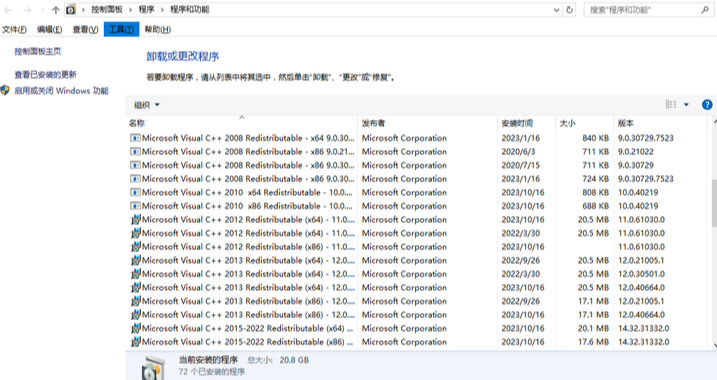The image size is (717, 380).
Task: Sort list by 版本 column header
Action: (x=661, y=123)
